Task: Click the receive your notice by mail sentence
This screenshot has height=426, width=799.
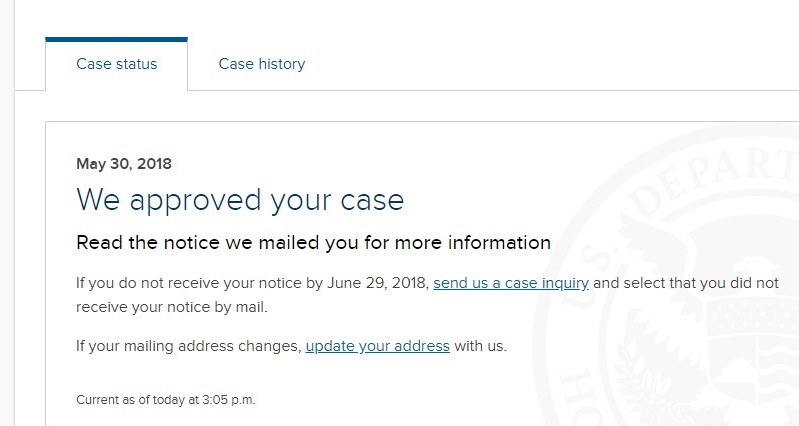Action: pos(172,307)
